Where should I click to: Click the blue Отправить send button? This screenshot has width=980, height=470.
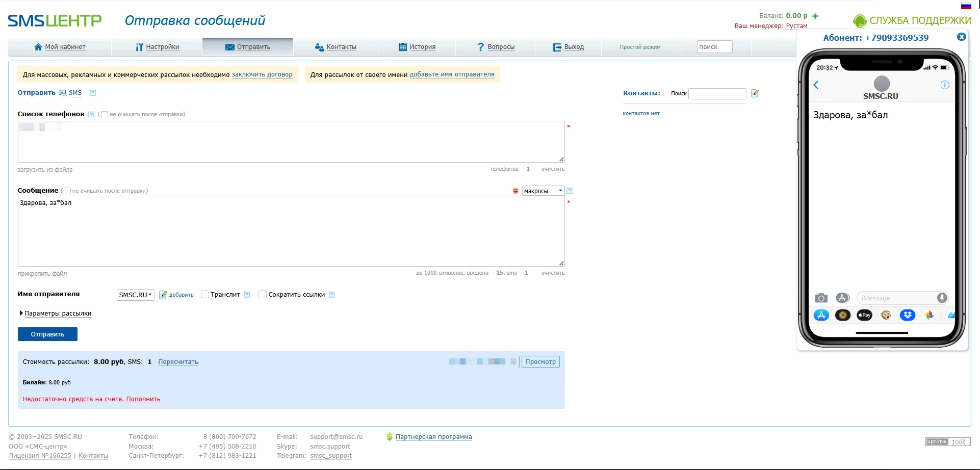click(47, 334)
